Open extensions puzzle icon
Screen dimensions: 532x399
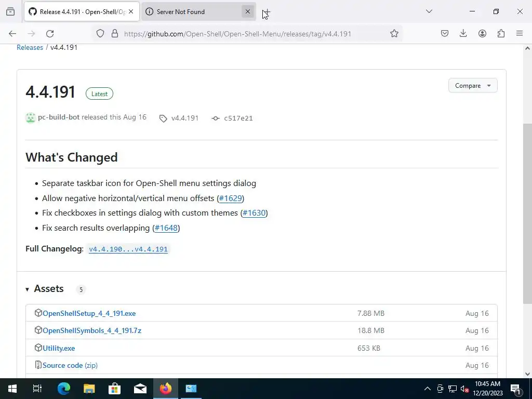coord(501,33)
